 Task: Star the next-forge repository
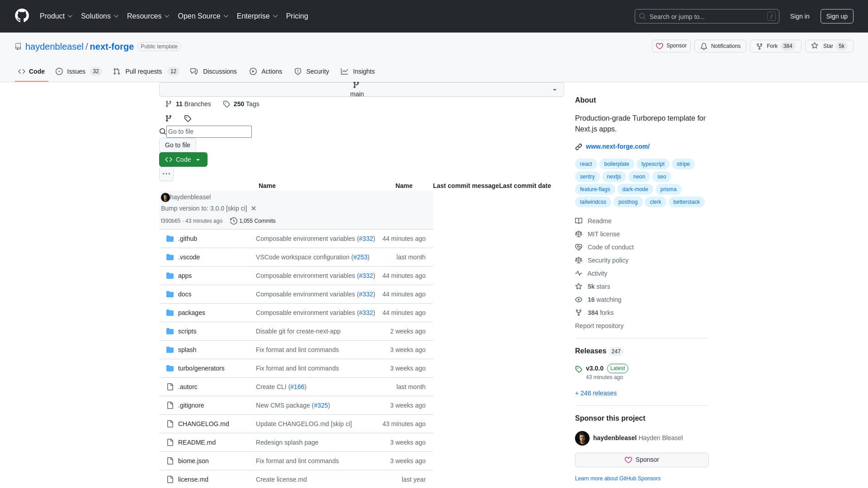pyautogui.click(x=829, y=46)
